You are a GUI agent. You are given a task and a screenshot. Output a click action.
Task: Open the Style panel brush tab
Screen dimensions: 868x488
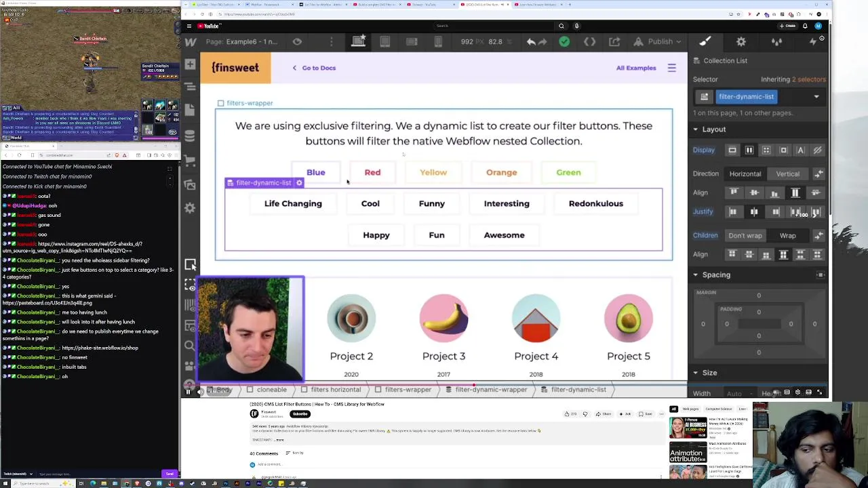705,42
